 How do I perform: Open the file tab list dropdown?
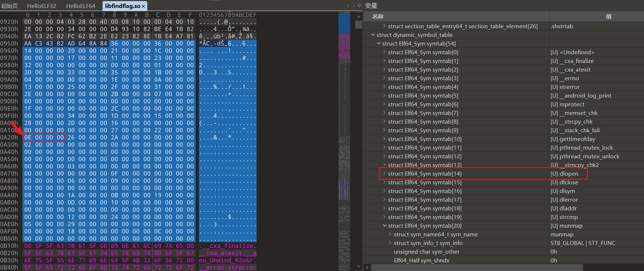[359, 5]
